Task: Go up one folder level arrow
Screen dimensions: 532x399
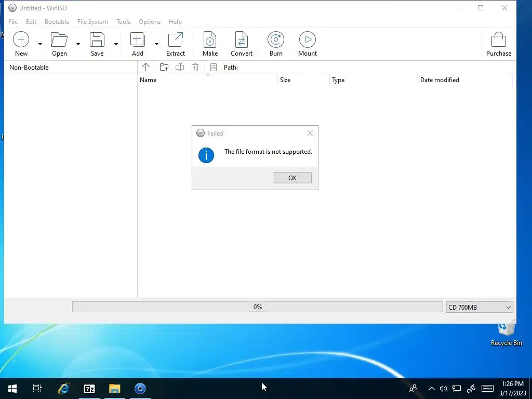Action: [145, 67]
